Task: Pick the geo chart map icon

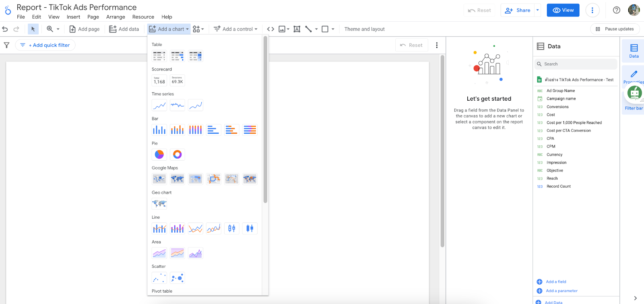Action: click(159, 204)
